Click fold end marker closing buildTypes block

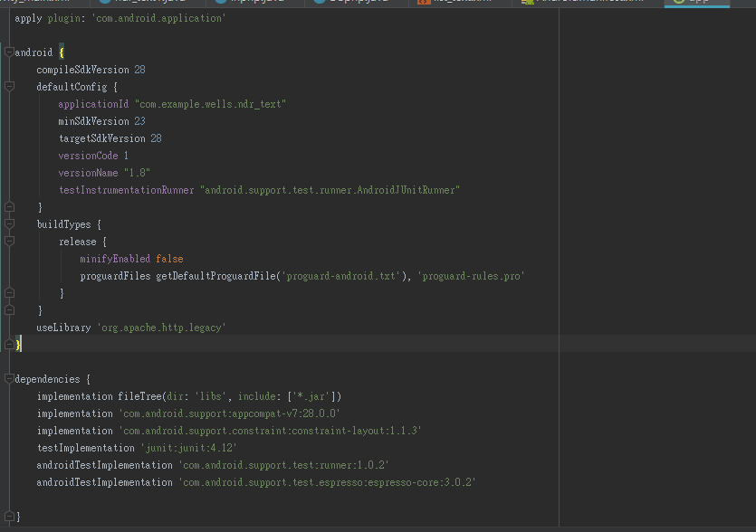(x=9, y=309)
